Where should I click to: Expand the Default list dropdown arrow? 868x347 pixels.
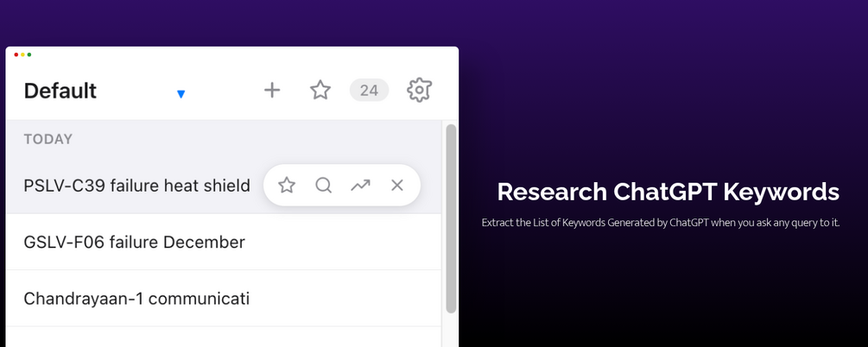[181, 94]
